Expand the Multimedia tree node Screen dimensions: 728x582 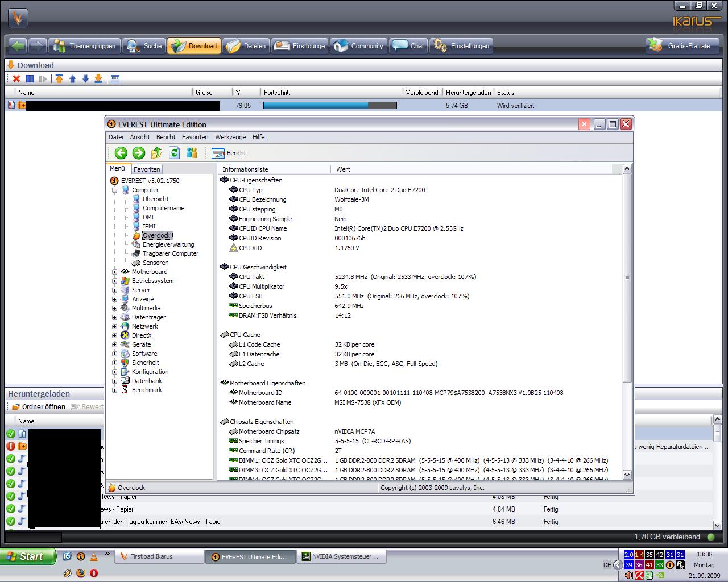coord(114,308)
